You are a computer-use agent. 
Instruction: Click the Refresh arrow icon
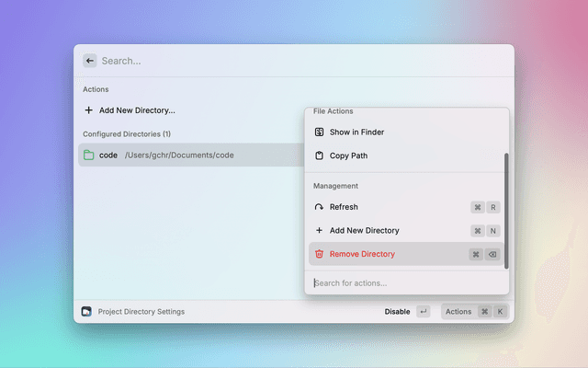(320, 207)
